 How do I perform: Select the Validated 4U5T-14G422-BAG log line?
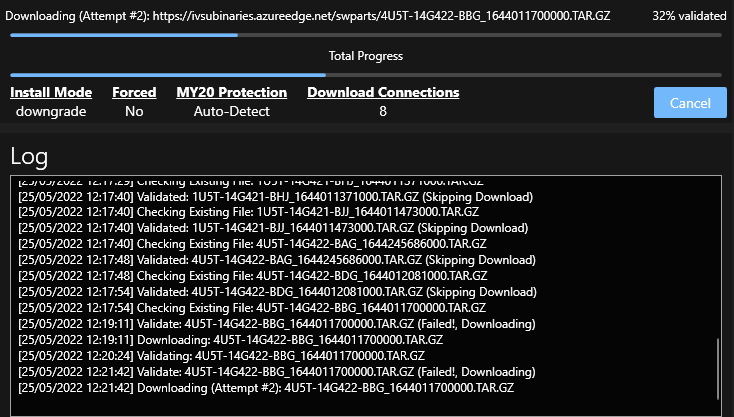pyautogui.click(x=277, y=260)
